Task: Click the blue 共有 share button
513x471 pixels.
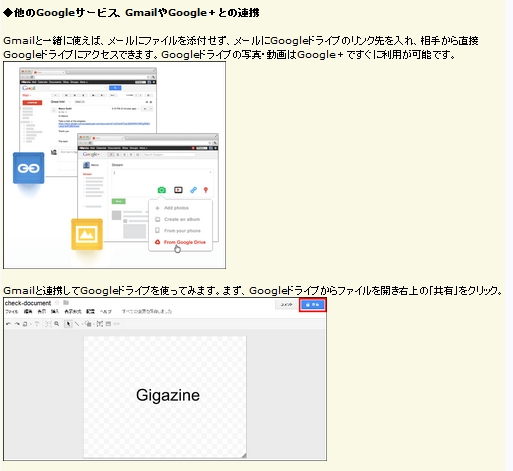Action: tap(313, 305)
